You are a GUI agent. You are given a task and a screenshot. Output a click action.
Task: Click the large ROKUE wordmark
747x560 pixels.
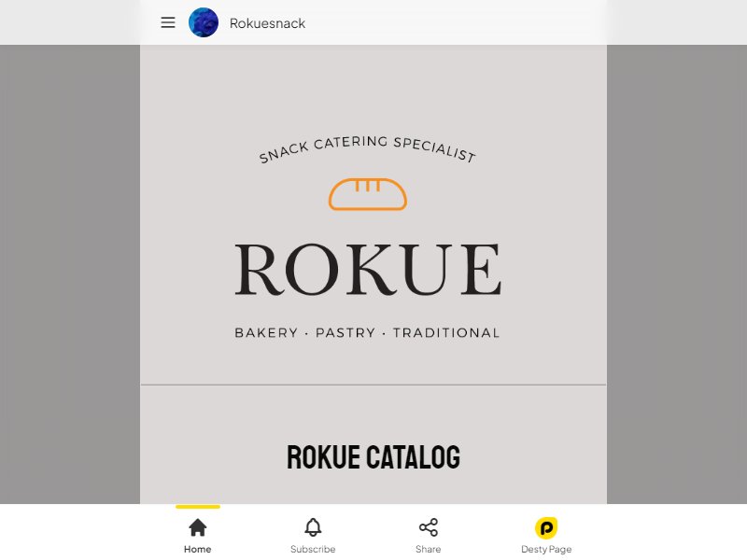click(x=368, y=270)
